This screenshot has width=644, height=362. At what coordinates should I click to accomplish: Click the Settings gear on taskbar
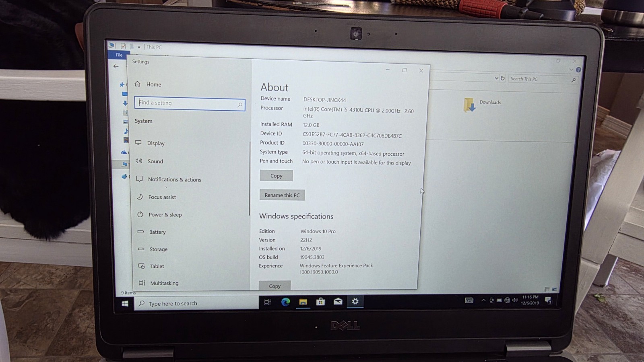355,301
